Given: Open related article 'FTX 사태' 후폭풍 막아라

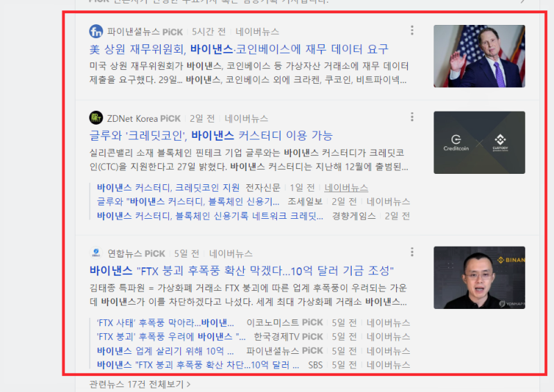Looking at the screenshot, I should (x=166, y=323).
